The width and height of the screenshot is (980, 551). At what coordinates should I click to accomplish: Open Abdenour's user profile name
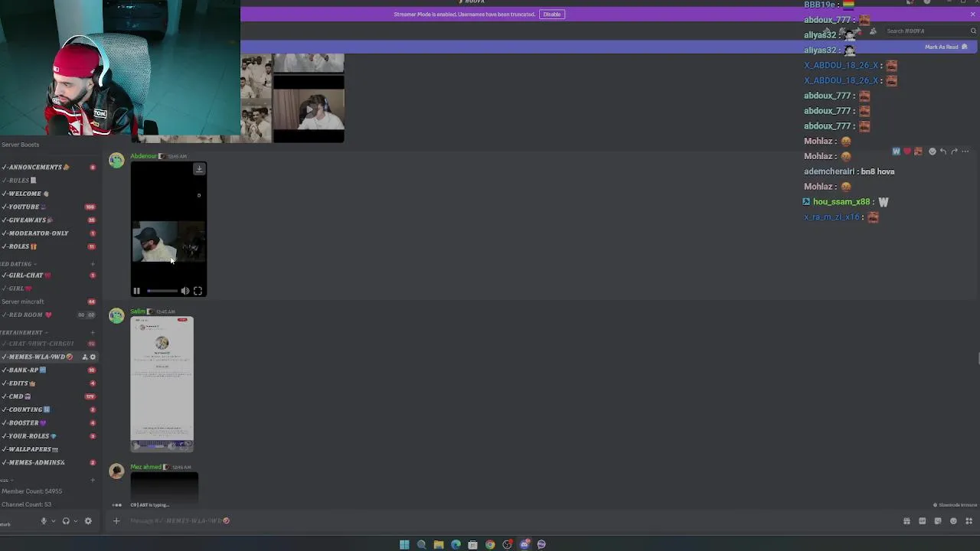click(143, 156)
